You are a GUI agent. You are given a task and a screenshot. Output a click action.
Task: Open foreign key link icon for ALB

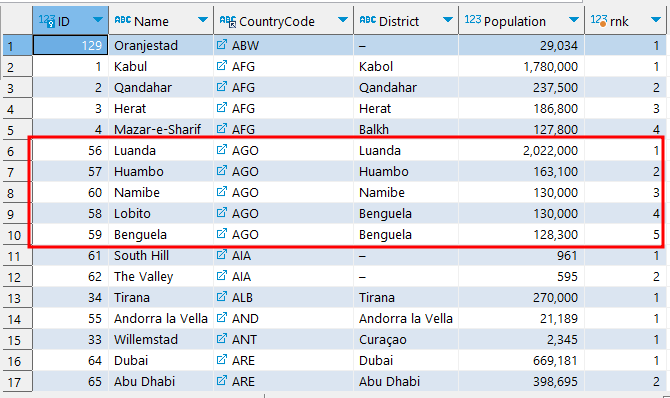click(222, 296)
